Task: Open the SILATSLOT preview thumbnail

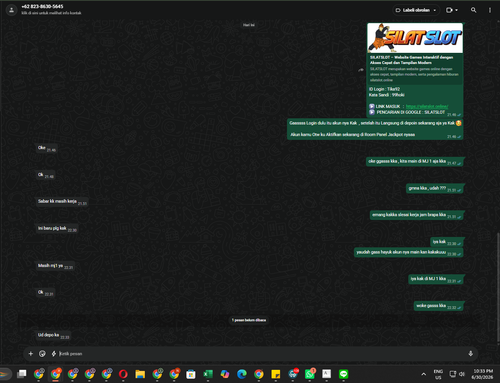Action: coord(415,38)
